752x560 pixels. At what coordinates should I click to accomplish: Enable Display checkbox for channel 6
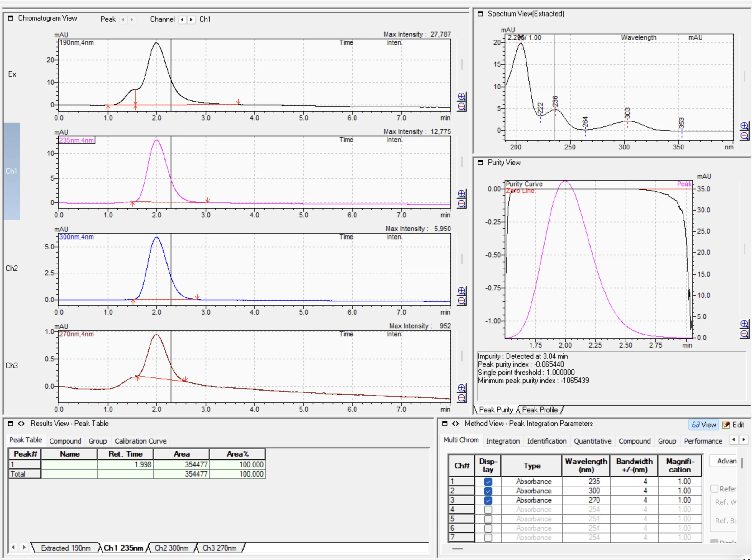488,528
